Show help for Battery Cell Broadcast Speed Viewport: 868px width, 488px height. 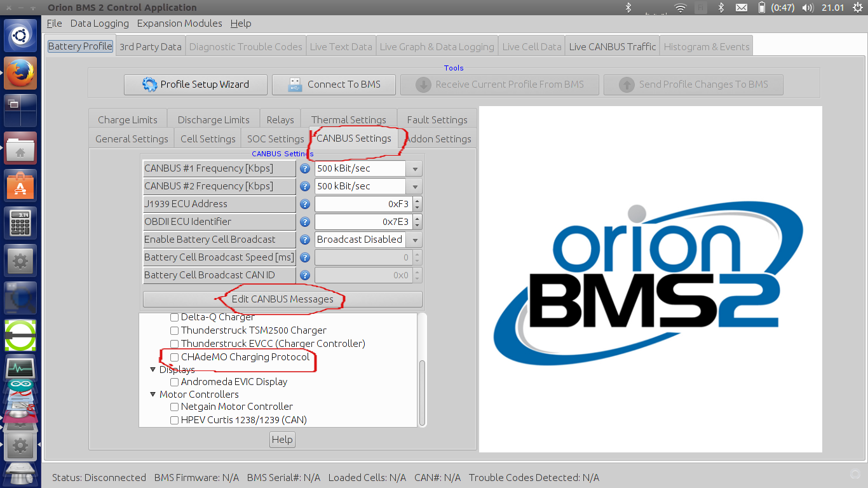[305, 257]
